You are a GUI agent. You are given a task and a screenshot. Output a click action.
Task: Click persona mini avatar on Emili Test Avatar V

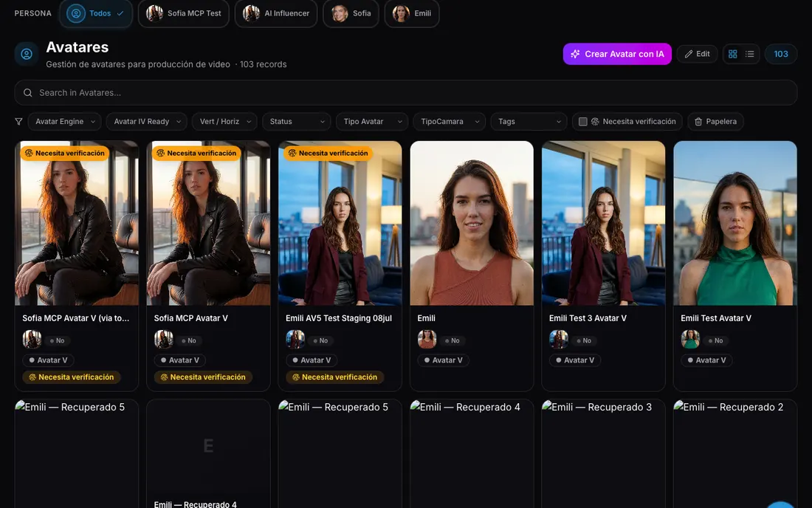pyautogui.click(x=690, y=340)
